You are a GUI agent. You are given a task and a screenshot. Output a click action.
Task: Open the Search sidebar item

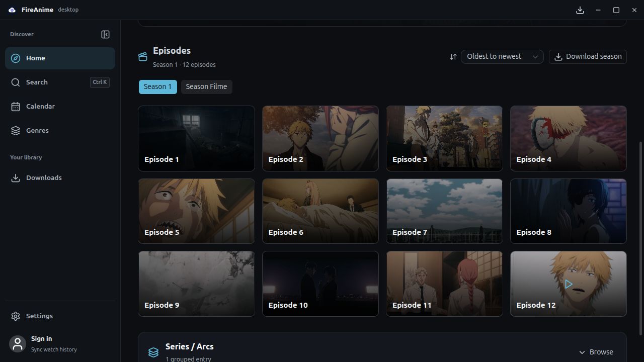(60, 82)
